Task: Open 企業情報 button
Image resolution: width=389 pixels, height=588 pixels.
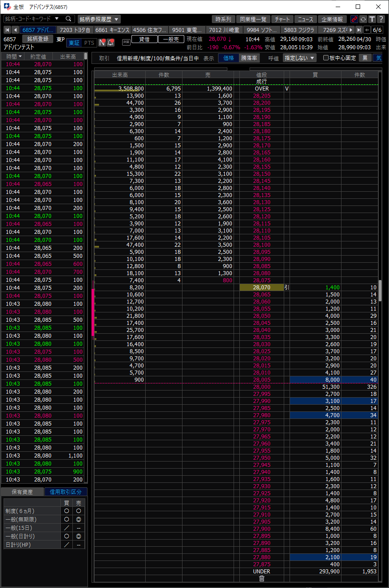Action: click(333, 19)
